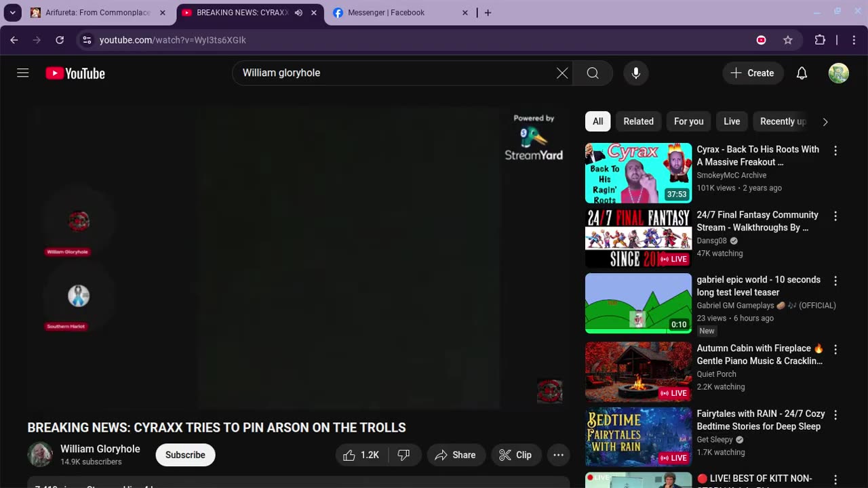This screenshot has height=488, width=868.
Task: Open options menu for gabriel epic world video
Action: [835, 281]
